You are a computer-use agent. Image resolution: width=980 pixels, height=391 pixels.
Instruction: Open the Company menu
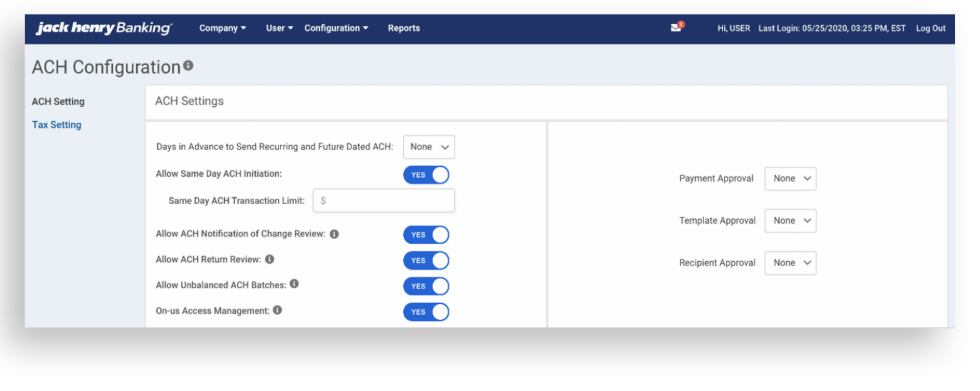coord(222,28)
